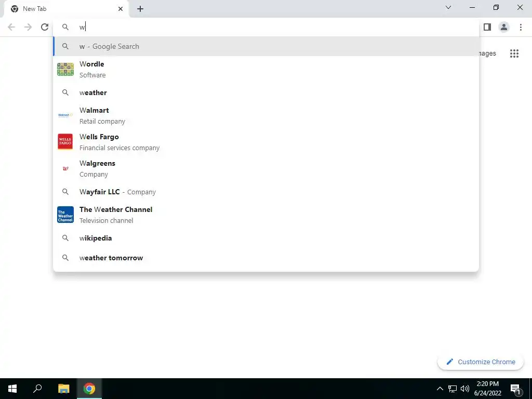Screen dimensions: 532x399
Task: Reload the page with the refresh icon
Action: pos(45,27)
